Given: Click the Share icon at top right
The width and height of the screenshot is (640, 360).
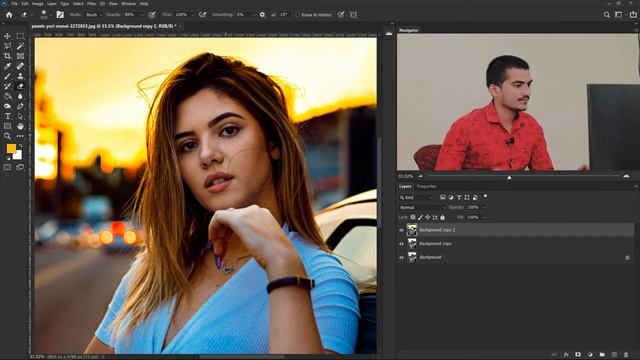Looking at the screenshot, I should pos(633,15).
